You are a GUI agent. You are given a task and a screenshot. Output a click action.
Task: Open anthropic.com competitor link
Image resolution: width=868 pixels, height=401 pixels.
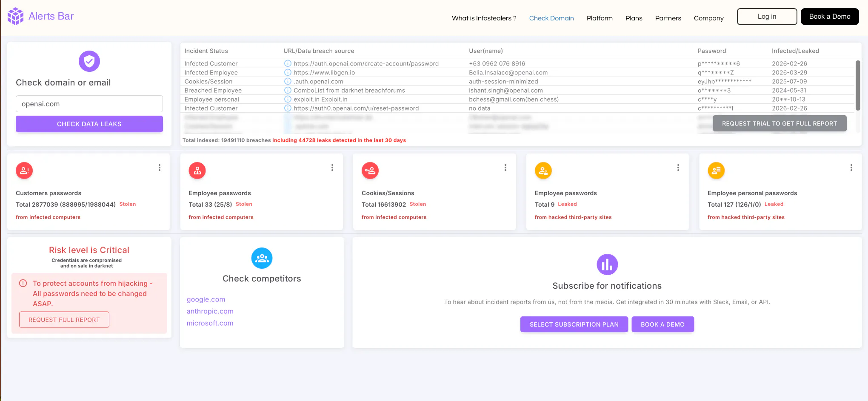210,311
